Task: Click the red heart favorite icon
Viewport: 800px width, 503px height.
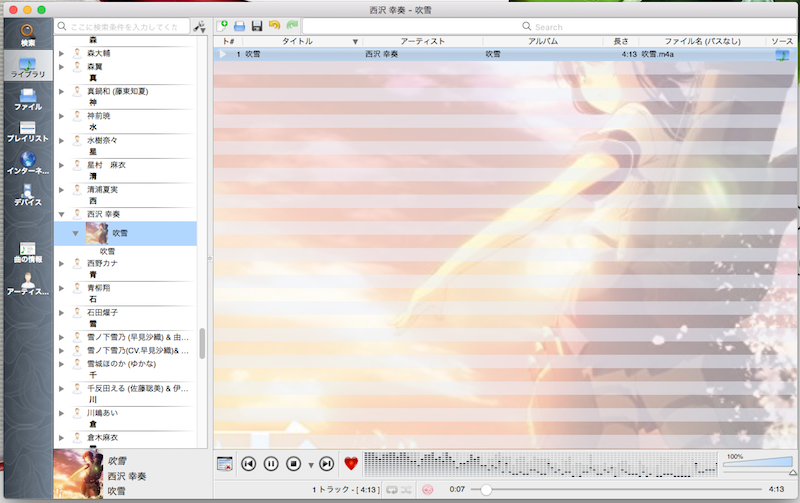Action: coord(351,463)
